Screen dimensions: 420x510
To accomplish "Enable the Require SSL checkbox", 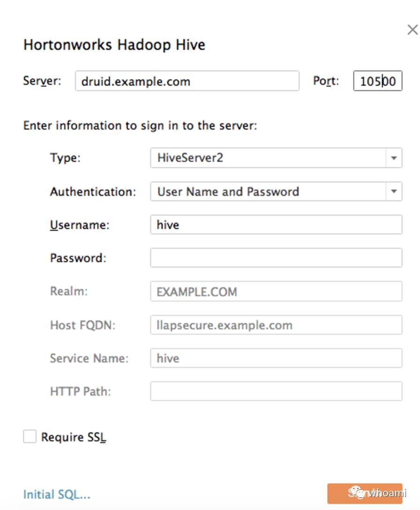I will coord(30,437).
